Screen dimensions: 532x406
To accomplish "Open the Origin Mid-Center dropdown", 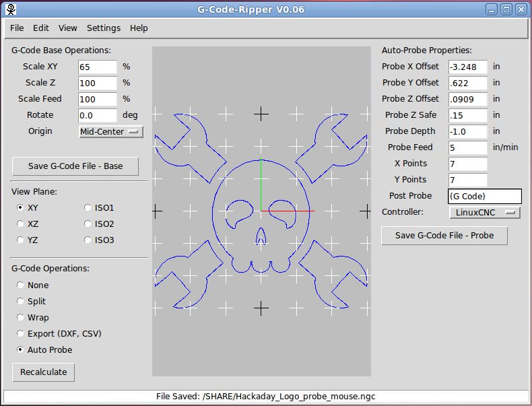I will tap(111, 131).
